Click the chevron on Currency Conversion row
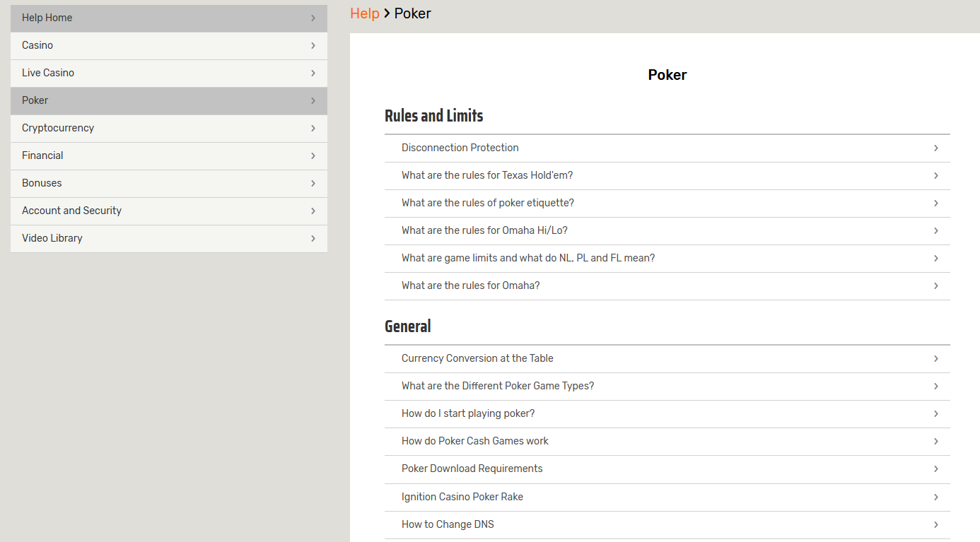 pyautogui.click(x=935, y=358)
